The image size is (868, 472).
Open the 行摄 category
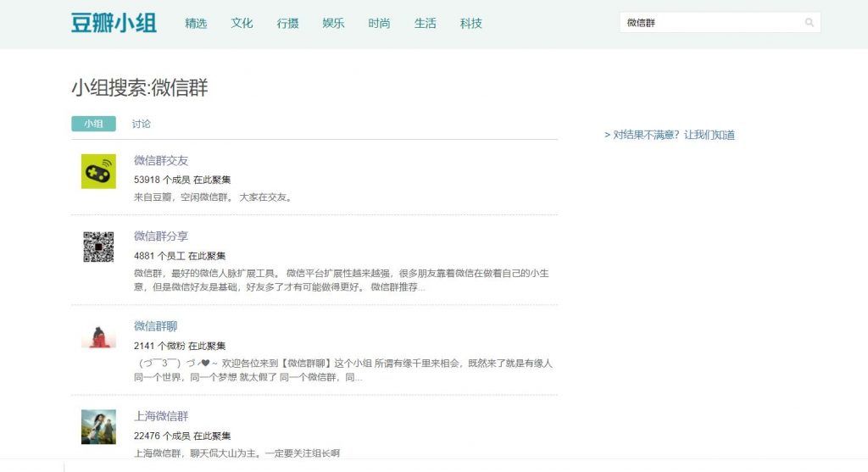(288, 23)
